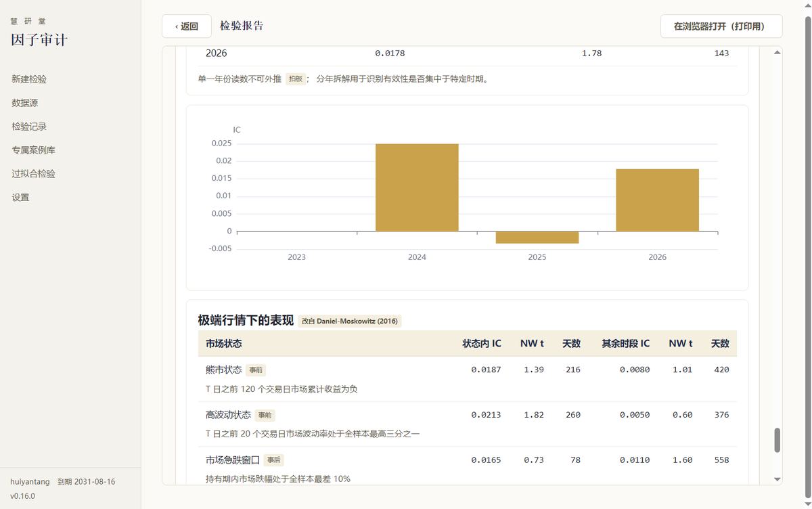Open 新建检验 in the sidebar
The width and height of the screenshot is (812, 509).
pyautogui.click(x=29, y=79)
